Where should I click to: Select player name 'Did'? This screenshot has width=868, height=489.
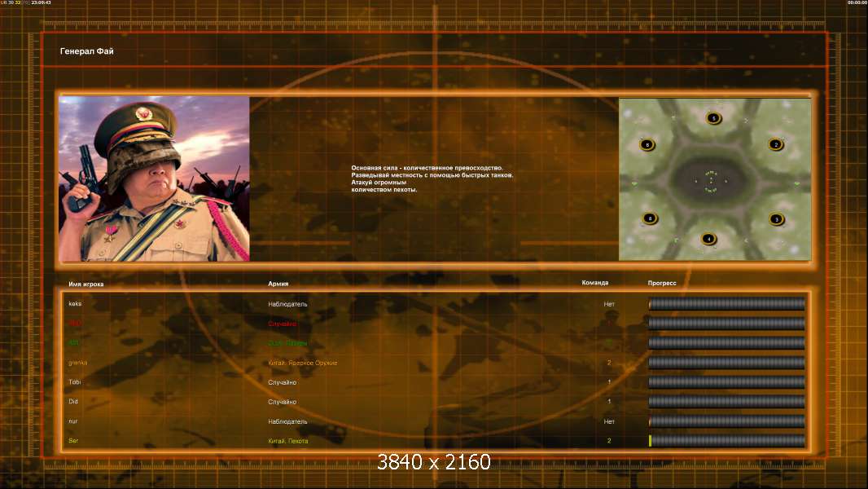pos(73,402)
